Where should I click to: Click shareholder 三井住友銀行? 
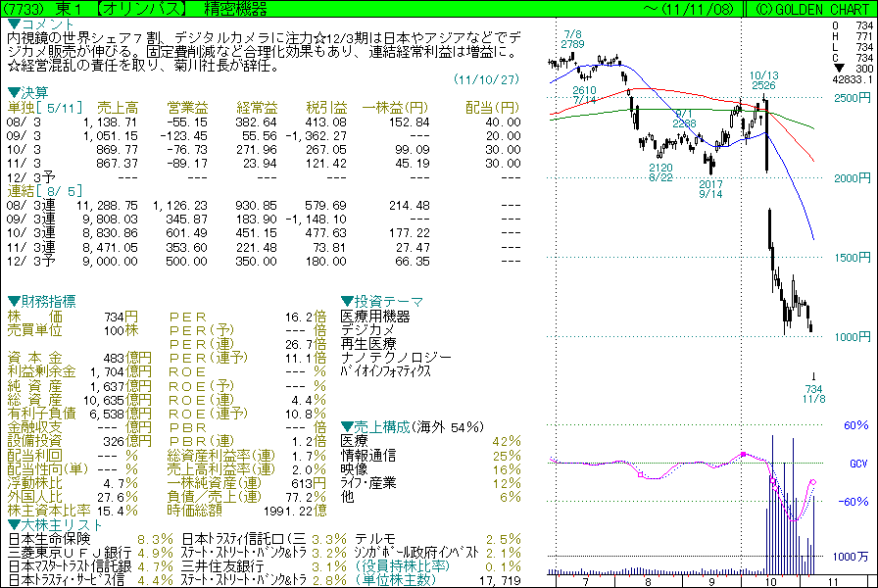tap(222, 566)
